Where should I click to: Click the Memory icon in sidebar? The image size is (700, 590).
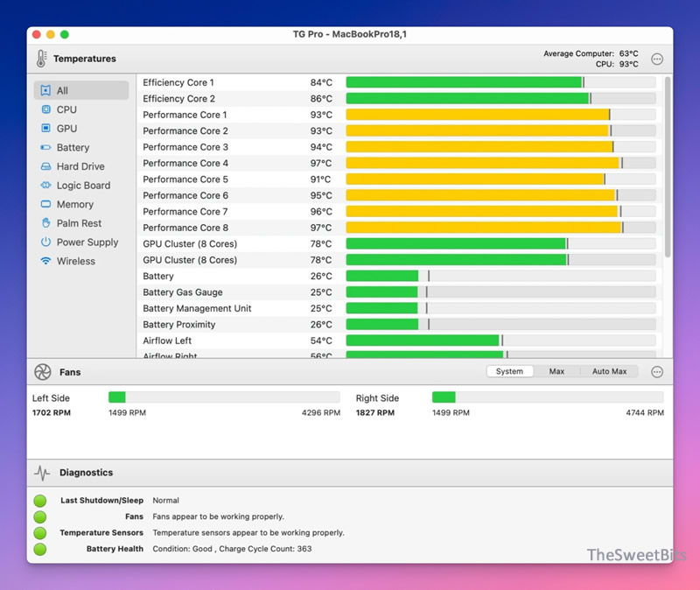[x=45, y=204]
